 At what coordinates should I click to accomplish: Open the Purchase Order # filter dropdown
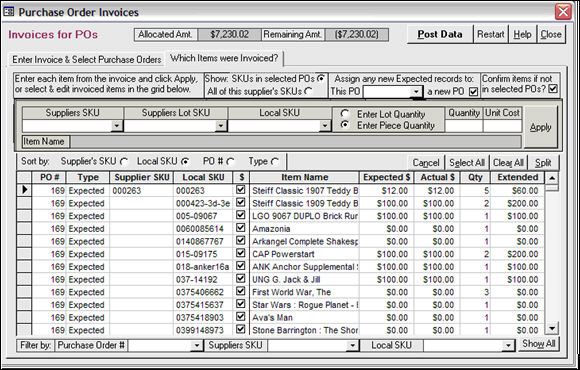(197, 346)
